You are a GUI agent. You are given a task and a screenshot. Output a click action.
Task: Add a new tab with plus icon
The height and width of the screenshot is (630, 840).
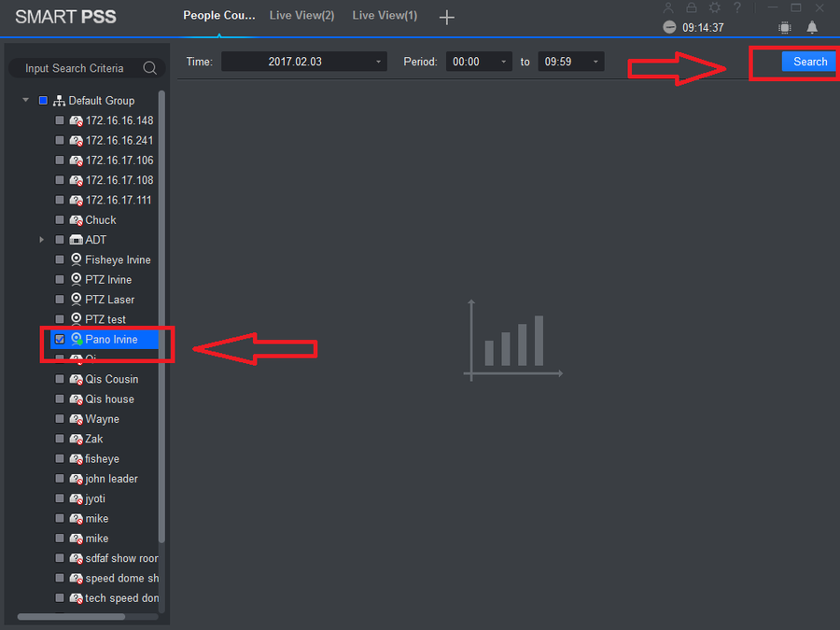click(447, 17)
